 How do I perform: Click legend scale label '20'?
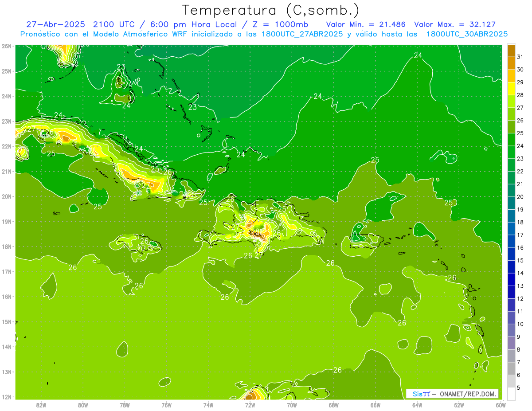(520, 197)
